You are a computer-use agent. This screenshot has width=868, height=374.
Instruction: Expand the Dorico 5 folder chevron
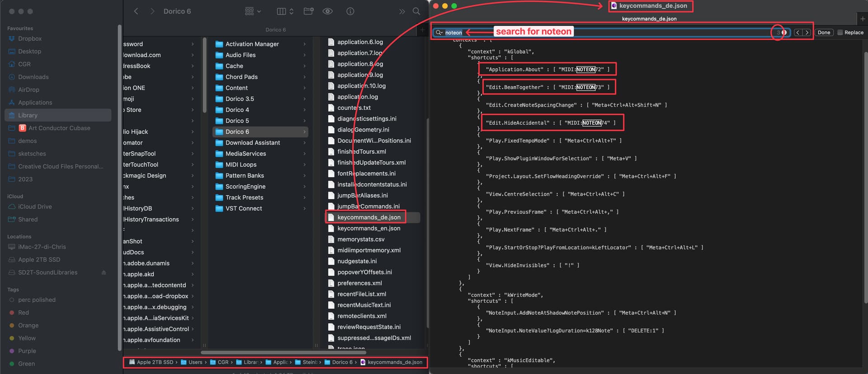304,121
